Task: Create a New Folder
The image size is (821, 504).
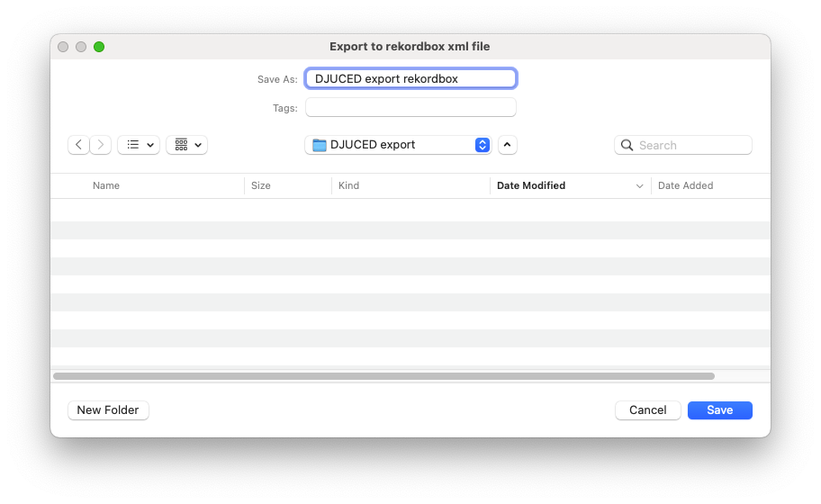Action: 108,410
